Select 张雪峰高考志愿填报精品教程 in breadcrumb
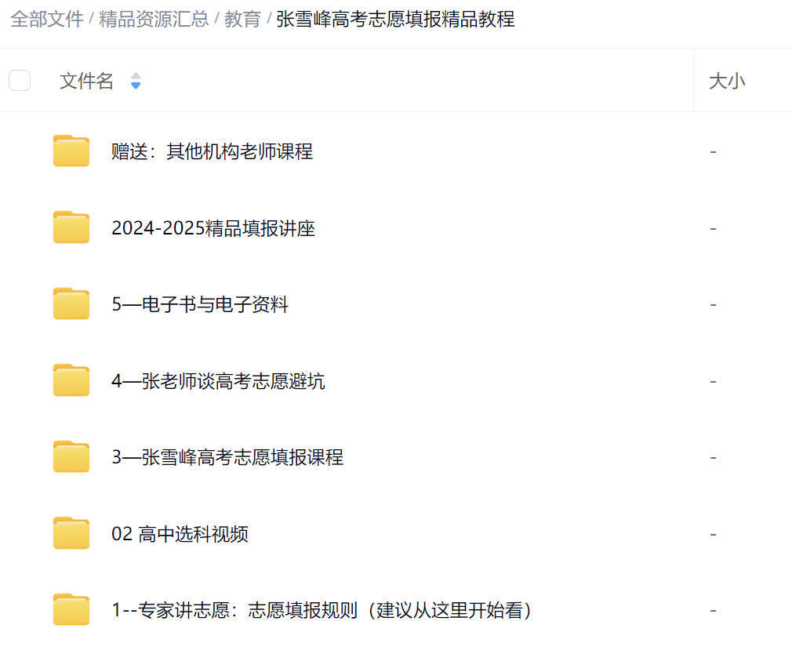 (394, 20)
